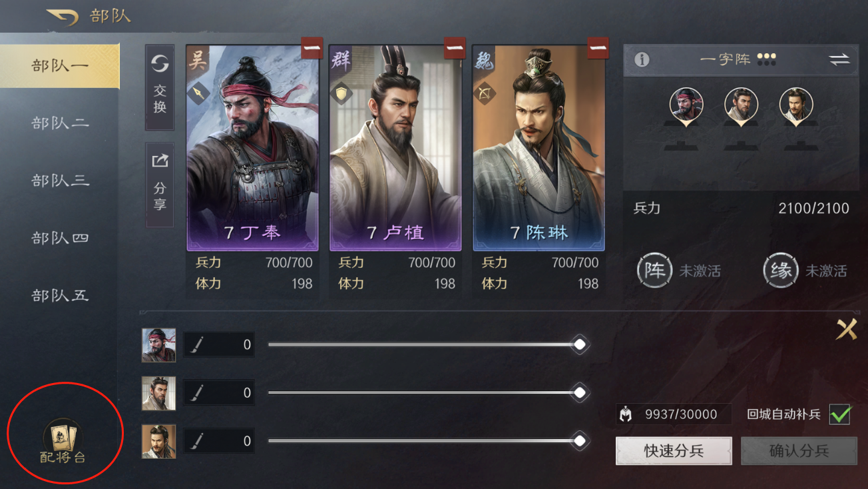Click 卢植's troop count input field
The width and height of the screenshot is (868, 489).
pyautogui.click(x=219, y=392)
